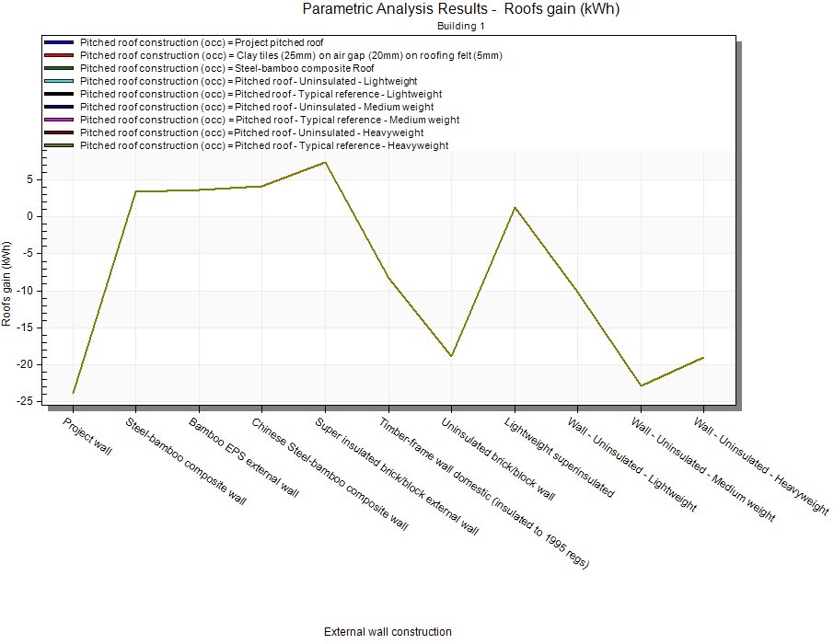The width and height of the screenshot is (834, 644).
Task: Click the data point at Timber-frame wall domestic
Action: 388,277
